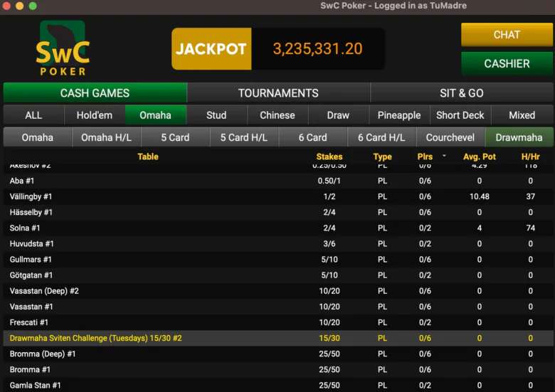Screen dimensions: 555x392
Task: Select the Vasastan #1 table
Action: 278,307
